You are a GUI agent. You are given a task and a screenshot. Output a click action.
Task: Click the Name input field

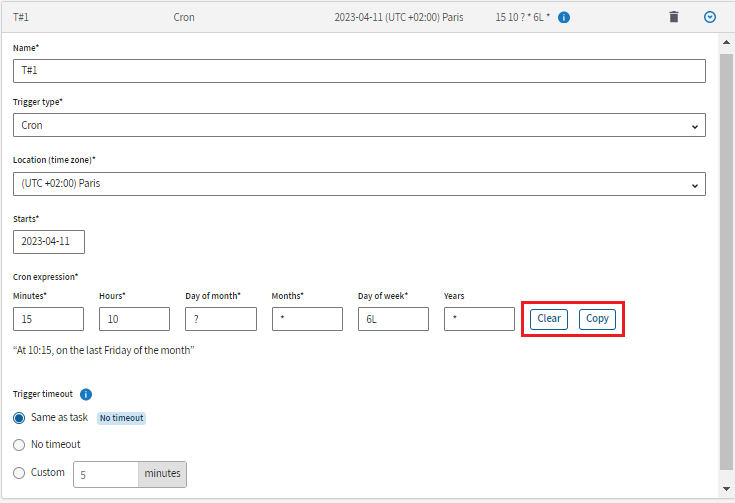click(x=359, y=71)
